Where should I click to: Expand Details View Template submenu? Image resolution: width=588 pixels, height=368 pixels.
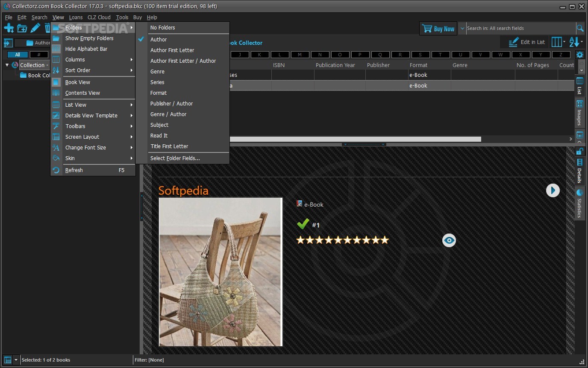tap(93, 115)
